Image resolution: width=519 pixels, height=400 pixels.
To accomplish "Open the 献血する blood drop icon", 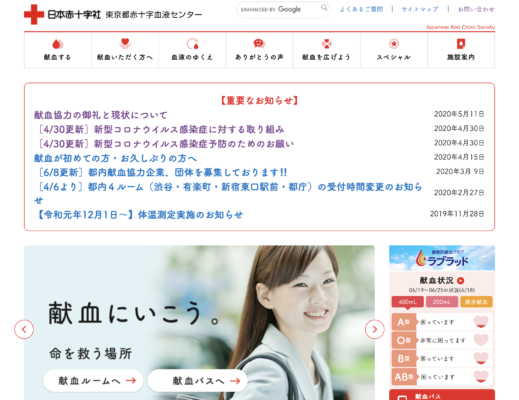I will [58, 44].
